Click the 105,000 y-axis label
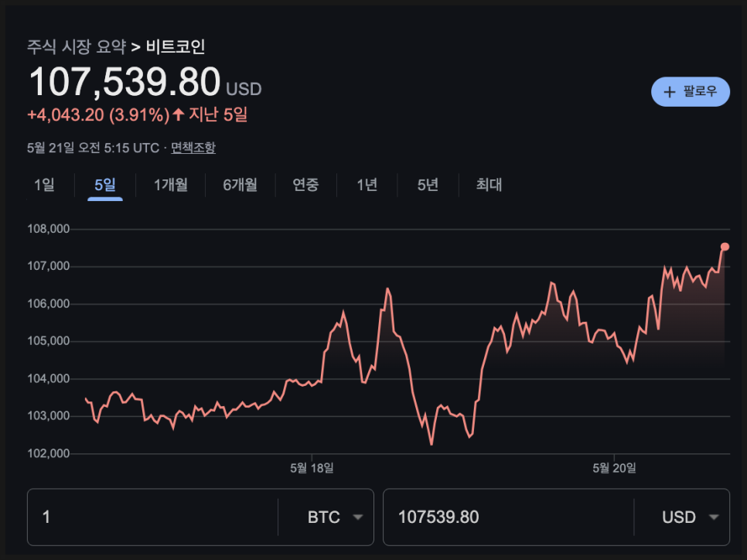The image size is (747, 560). pos(49,341)
